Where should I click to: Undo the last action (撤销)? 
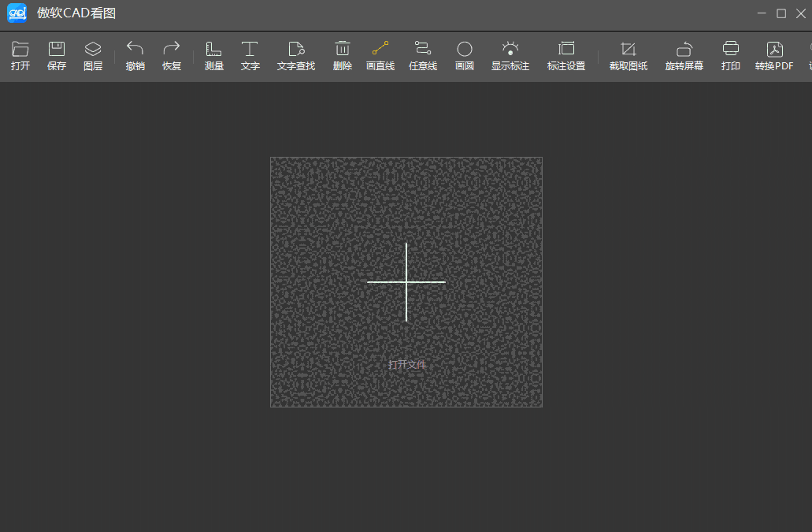tap(135, 50)
